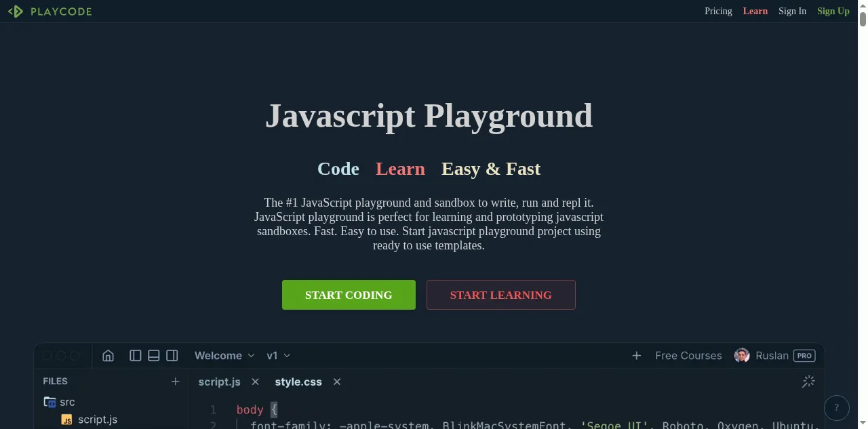Click line number 1 in editor gutter

(x=213, y=409)
